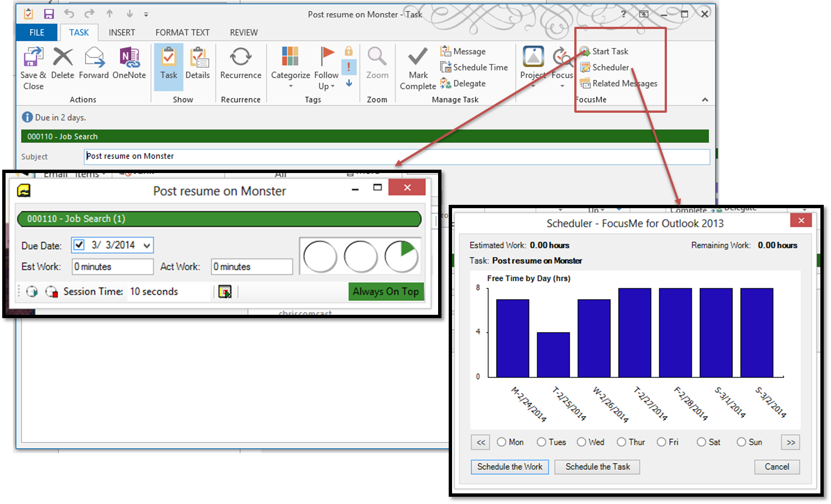Mark Complete with the checkmark icon
The height and width of the screenshot is (504, 831).
[417, 57]
